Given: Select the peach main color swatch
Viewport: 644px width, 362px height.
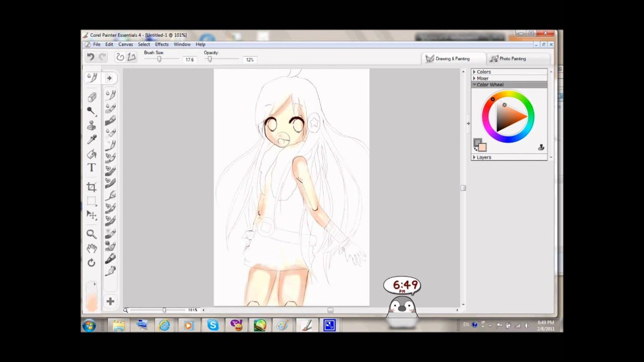Looking at the screenshot, I should (482, 147).
